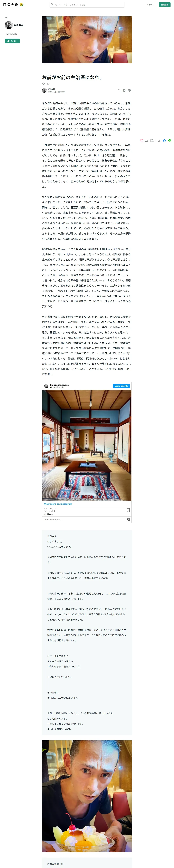Click the green フォロー follow button
Screen dimensions: 174x868
point(12,41)
